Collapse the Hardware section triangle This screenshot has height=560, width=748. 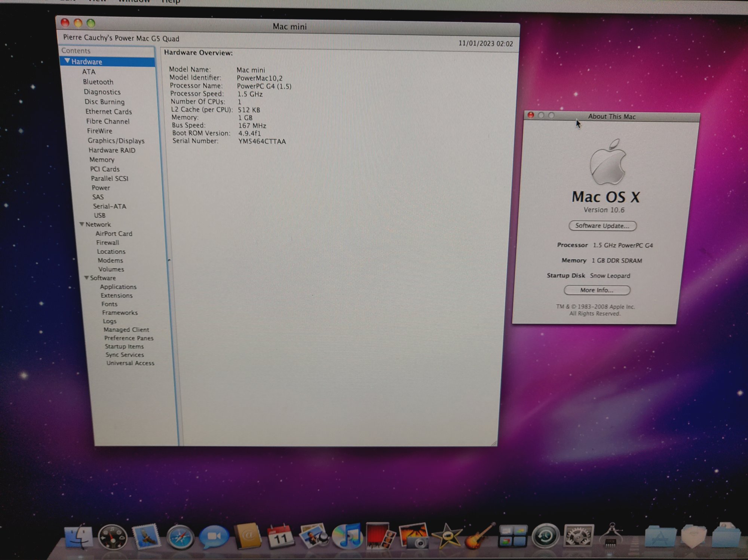(67, 61)
